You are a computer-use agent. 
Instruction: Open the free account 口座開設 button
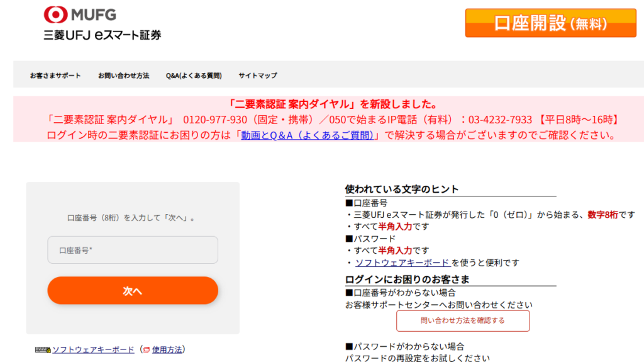point(550,23)
